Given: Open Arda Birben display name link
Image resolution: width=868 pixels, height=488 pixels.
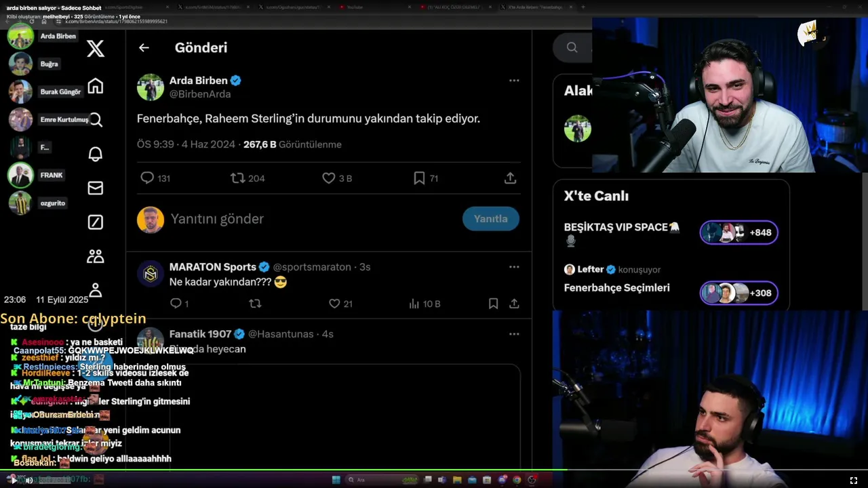Looking at the screenshot, I should point(199,81).
